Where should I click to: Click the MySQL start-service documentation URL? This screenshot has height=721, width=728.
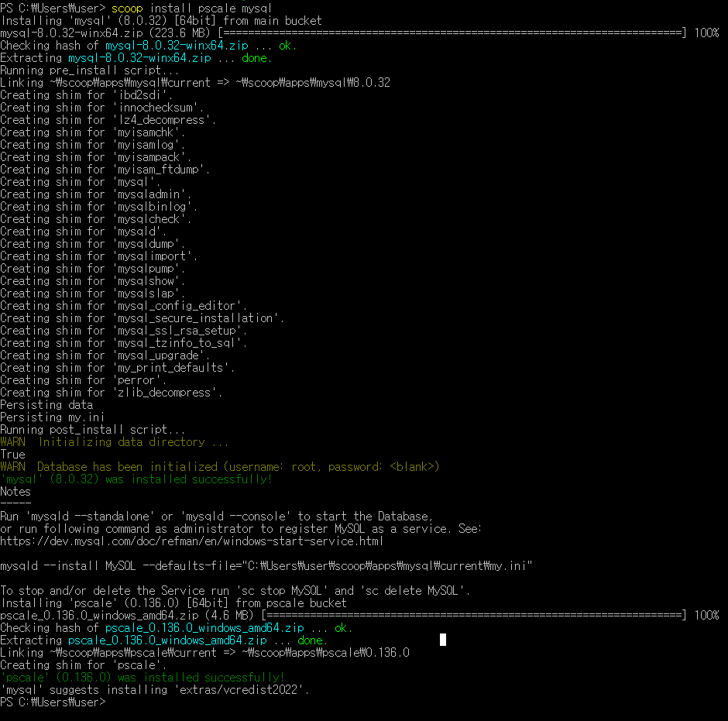(x=192, y=541)
